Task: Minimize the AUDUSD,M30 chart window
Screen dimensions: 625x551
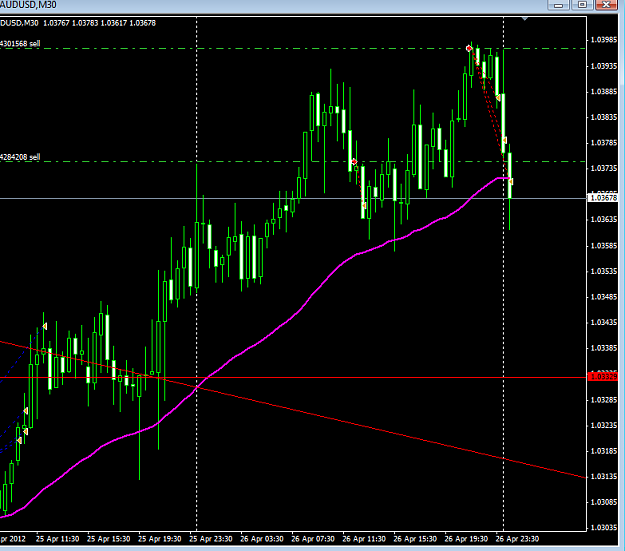Action: tap(558, 5)
